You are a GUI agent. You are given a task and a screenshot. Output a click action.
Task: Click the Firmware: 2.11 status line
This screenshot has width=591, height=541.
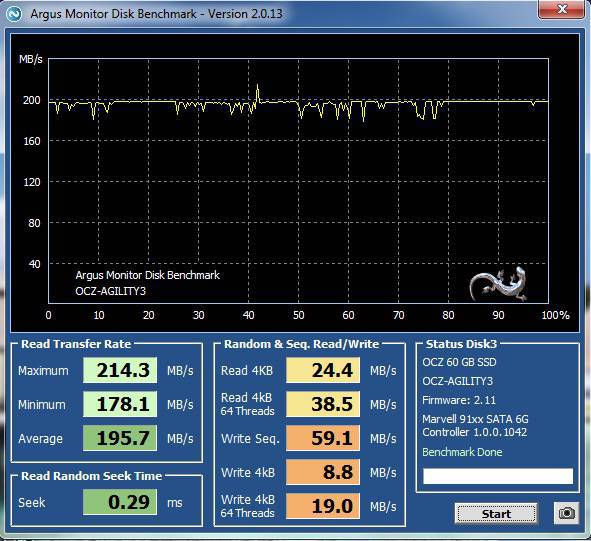[x=459, y=400]
